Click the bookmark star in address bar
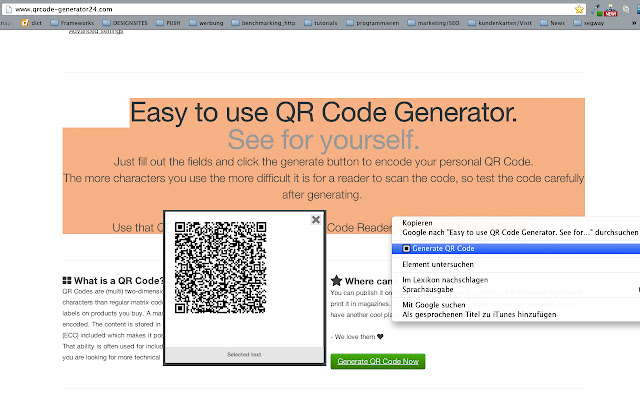The height and width of the screenshot is (400, 640). click(x=579, y=9)
